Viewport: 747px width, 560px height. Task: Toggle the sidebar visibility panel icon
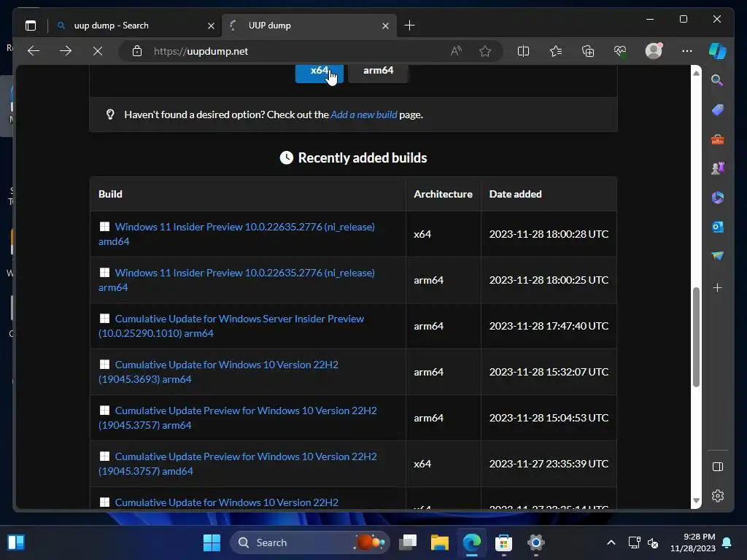click(x=718, y=467)
